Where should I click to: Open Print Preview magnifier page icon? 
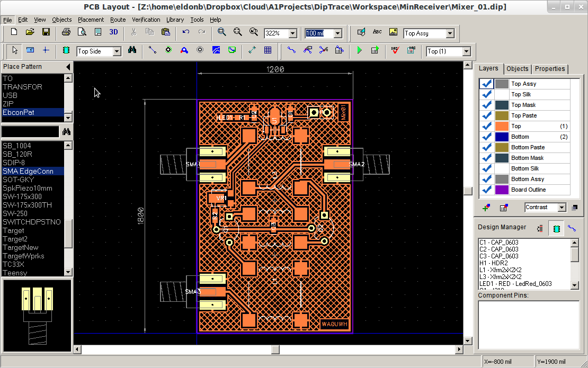(82, 32)
